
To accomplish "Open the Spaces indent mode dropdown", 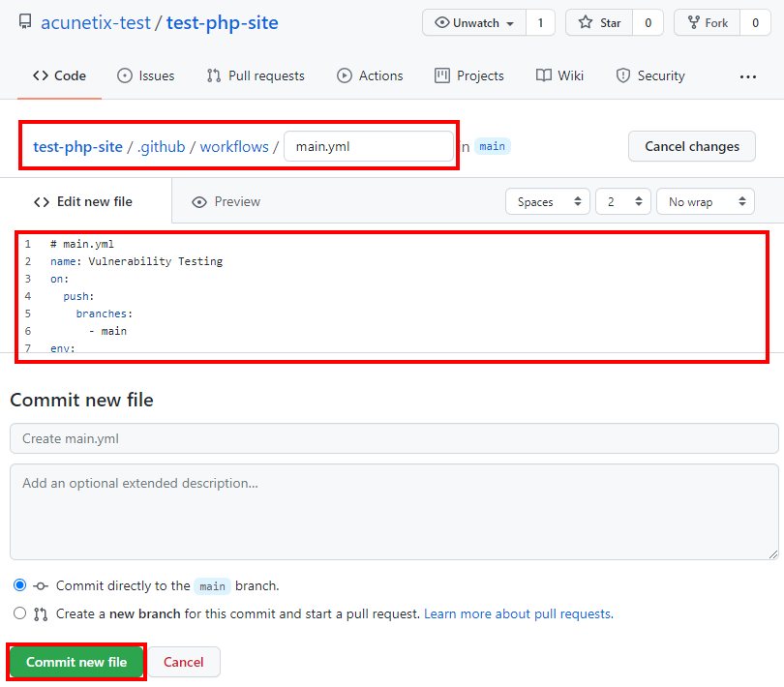I will [x=548, y=202].
